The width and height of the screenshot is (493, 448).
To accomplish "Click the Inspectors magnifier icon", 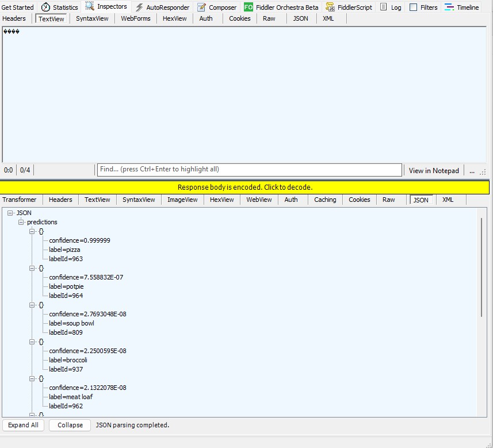I will [x=90, y=7].
